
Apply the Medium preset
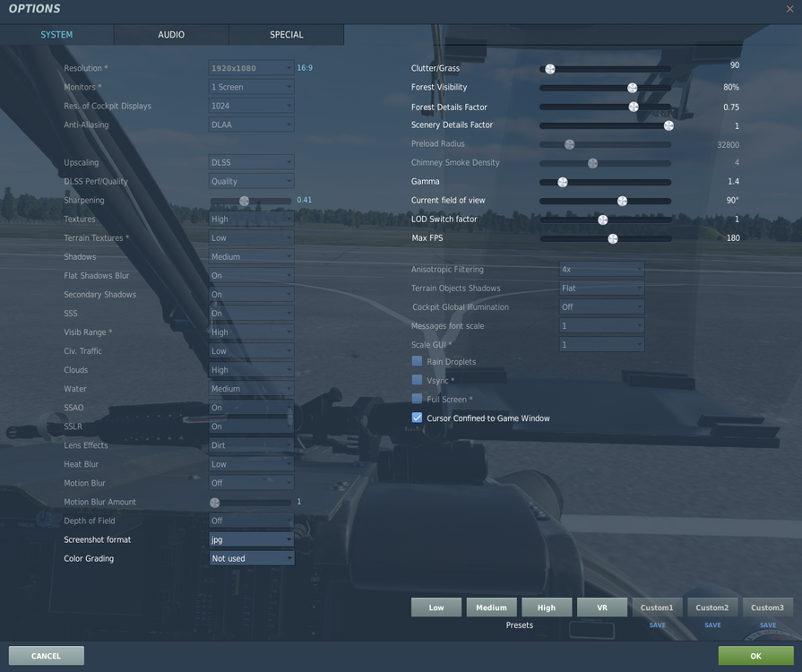pyautogui.click(x=492, y=607)
